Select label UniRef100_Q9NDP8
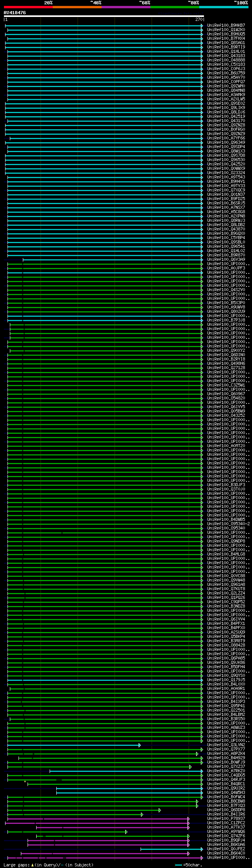252x868 pixels. [x=226, y=541]
